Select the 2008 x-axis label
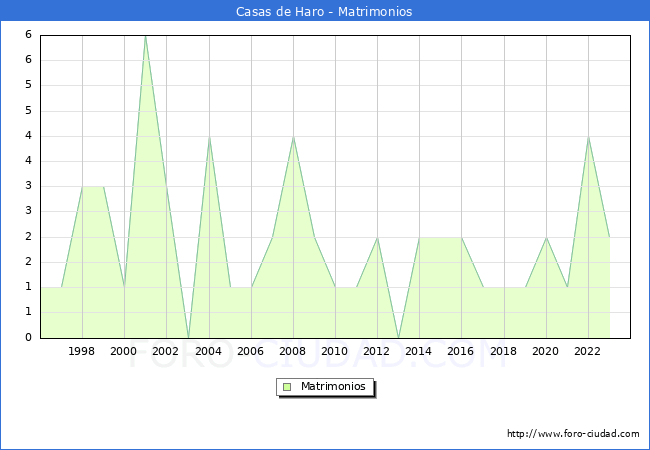The image size is (650, 450). pos(293,351)
